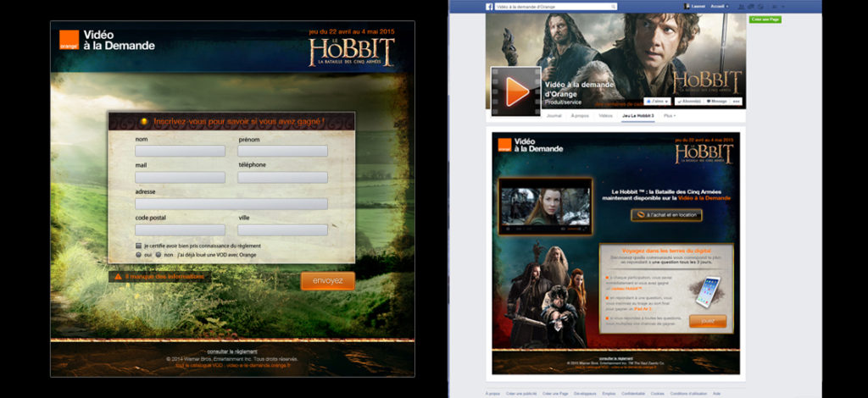Open the 'J'aime' dropdown button
This screenshot has height=398, width=868.
click(x=659, y=101)
